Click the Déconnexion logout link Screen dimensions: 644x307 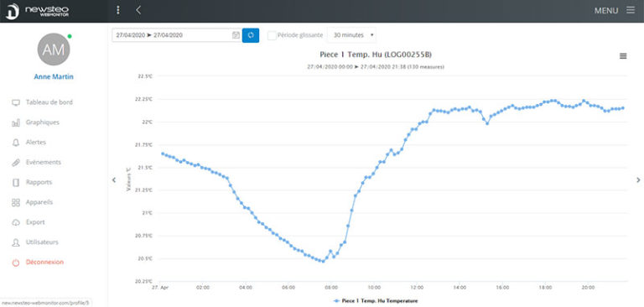coord(44,263)
